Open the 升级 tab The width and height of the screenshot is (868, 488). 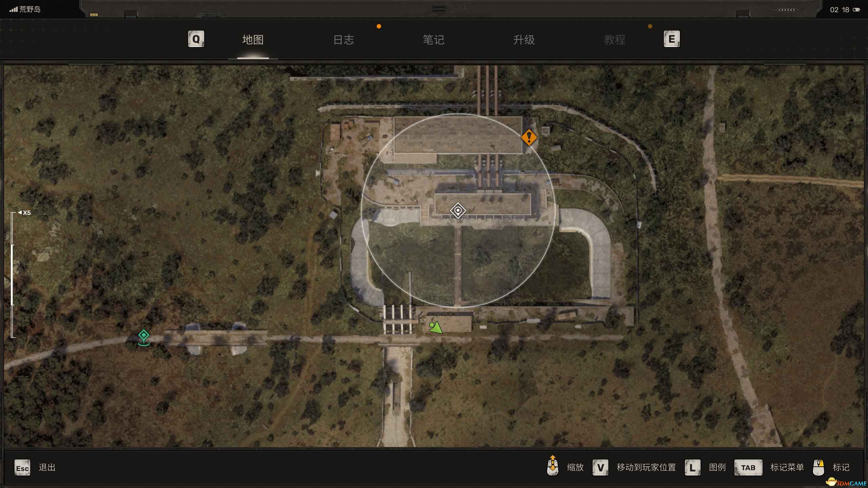pyautogui.click(x=524, y=40)
